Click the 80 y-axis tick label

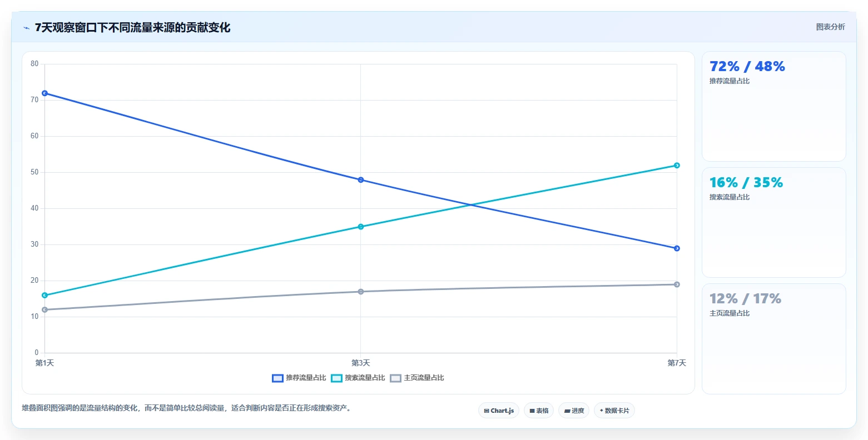(x=34, y=64)
